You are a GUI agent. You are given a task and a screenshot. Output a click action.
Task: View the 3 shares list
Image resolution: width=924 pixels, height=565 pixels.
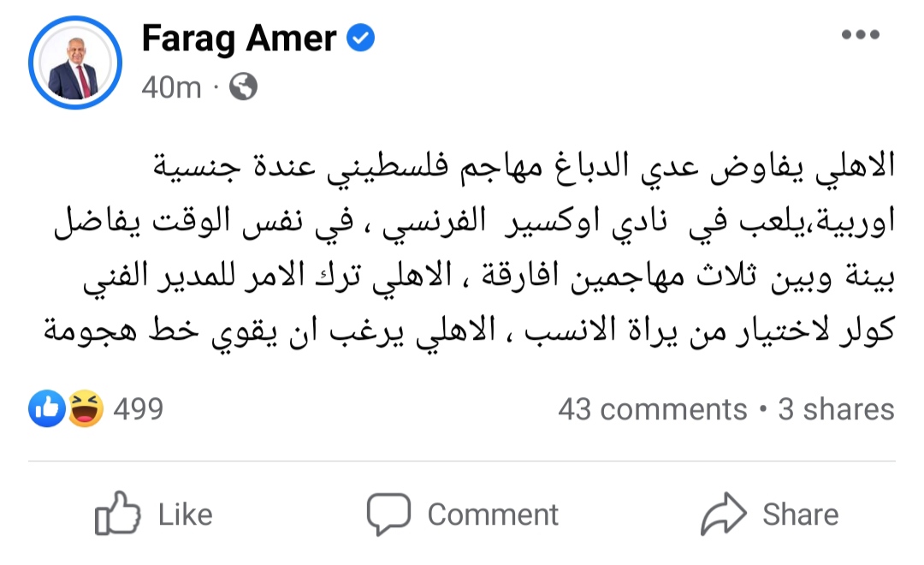836,408
